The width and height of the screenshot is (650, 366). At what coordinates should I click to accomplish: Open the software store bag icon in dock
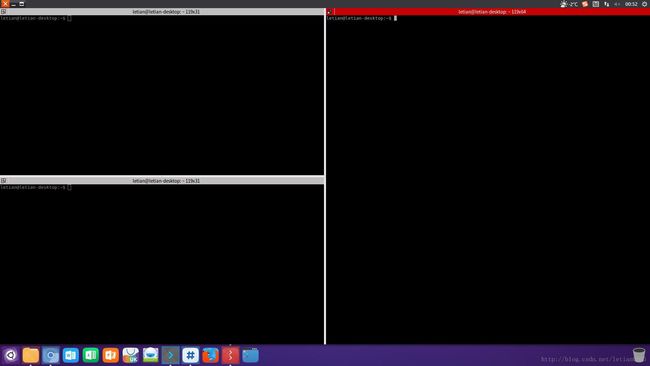tap(131, 355)
